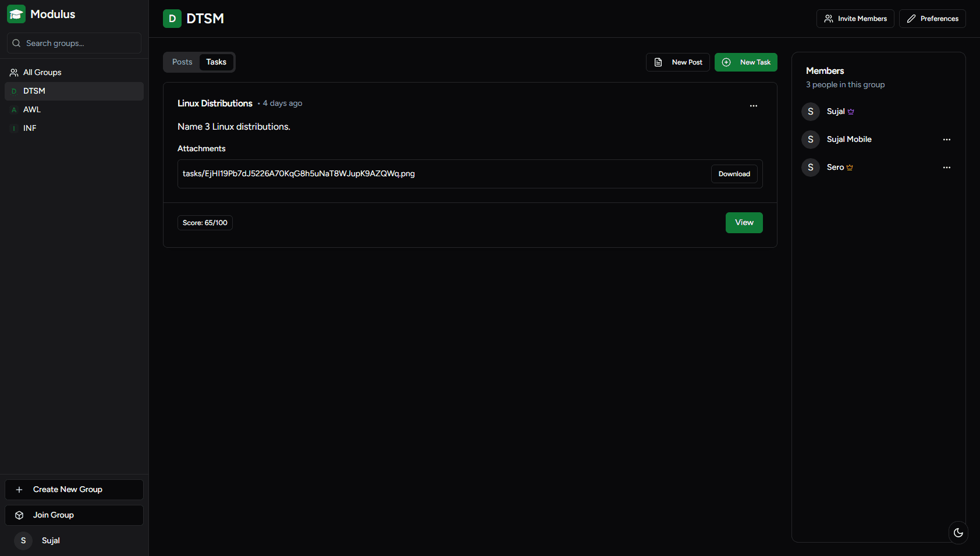Click the Modulus graduation cap logo
980x556 pixels.
point(16,14)
